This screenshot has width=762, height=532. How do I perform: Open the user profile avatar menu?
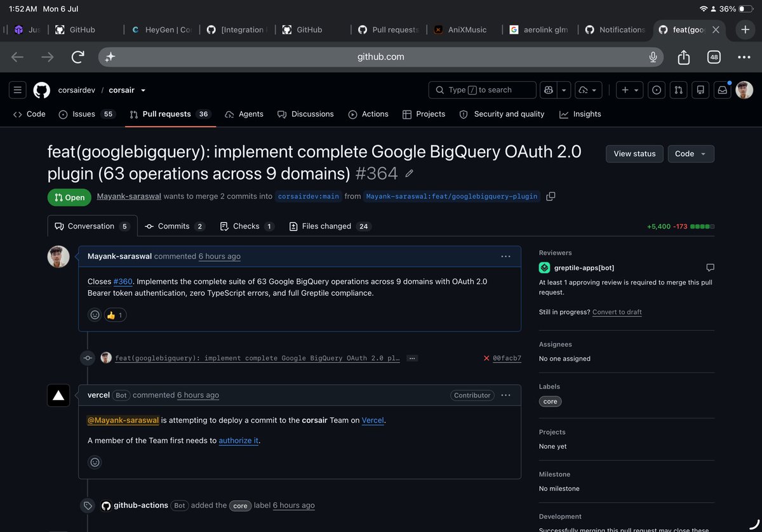[x=744, y=90]
